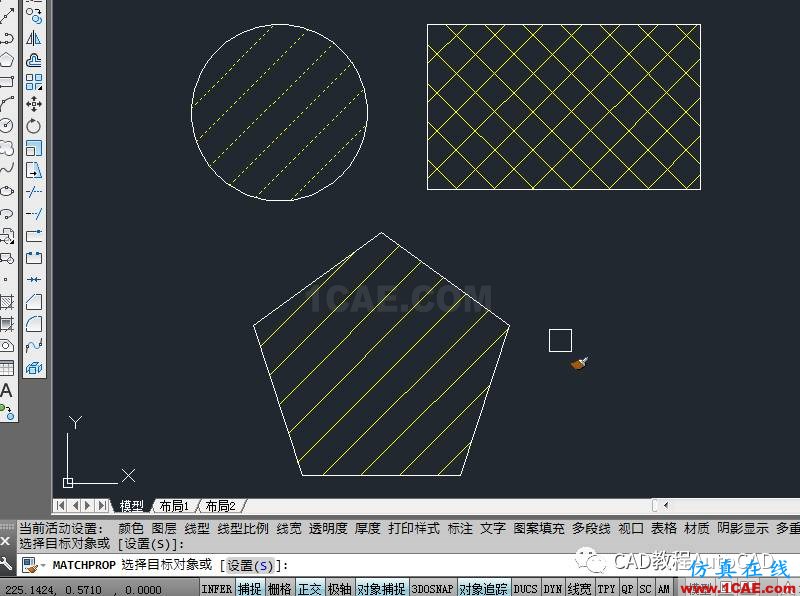Switch to the 布局2 layout tab
Screen dimensions: 800x596
tap(220, 506)
